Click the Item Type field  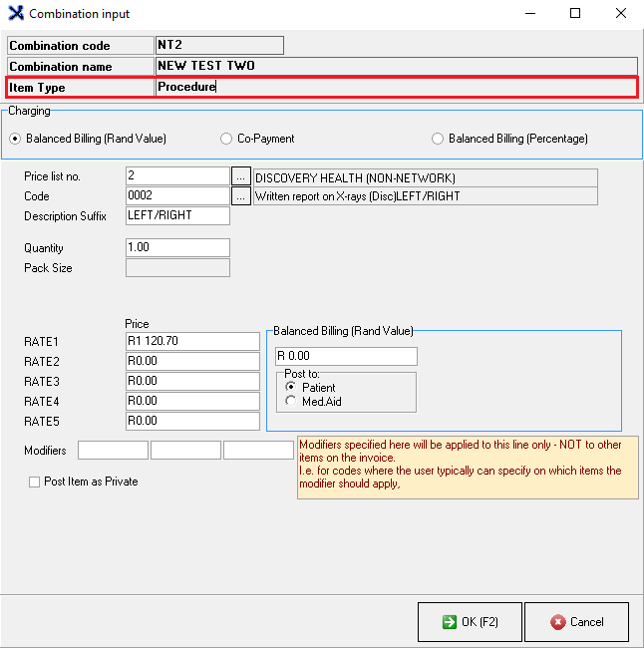[x=395, y=88]
